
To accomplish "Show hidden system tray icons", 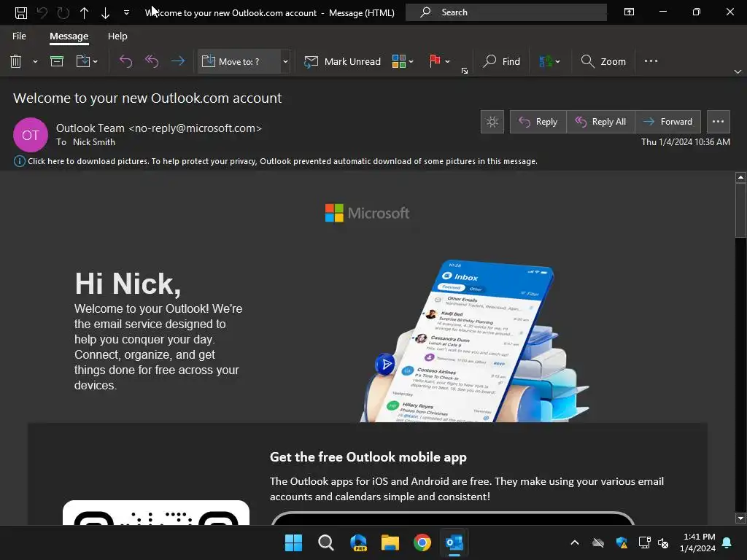I will [575, 542].
